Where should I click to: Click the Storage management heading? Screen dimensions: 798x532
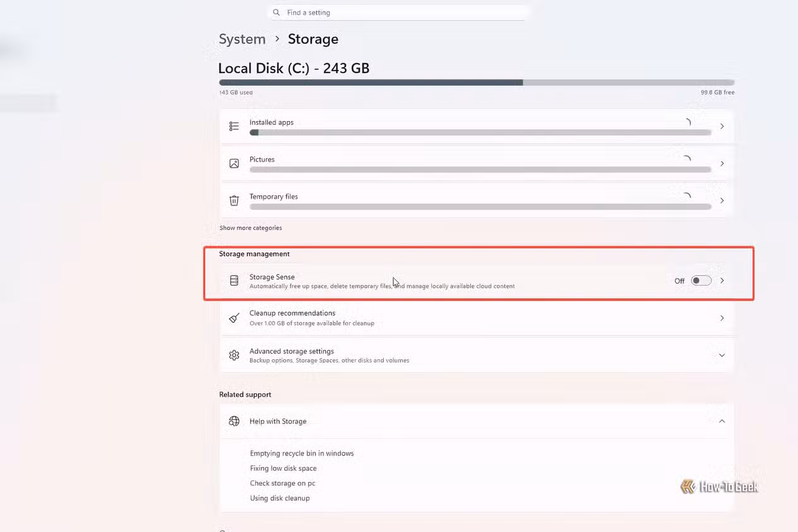(254, 253)
